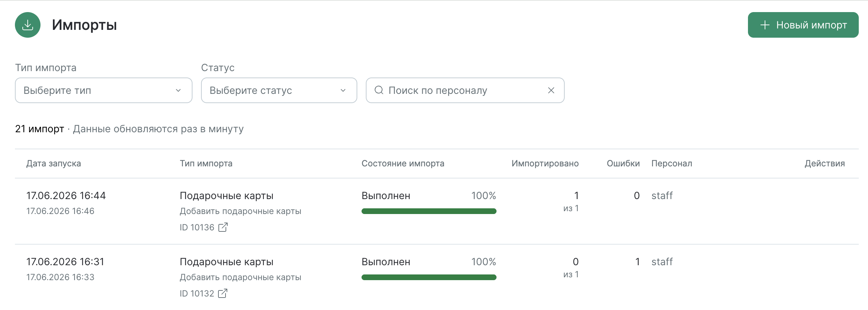Click the Тип импорта column header
Image resolution: width=868 pixels, height=310 pixels.
coord(206,164)
